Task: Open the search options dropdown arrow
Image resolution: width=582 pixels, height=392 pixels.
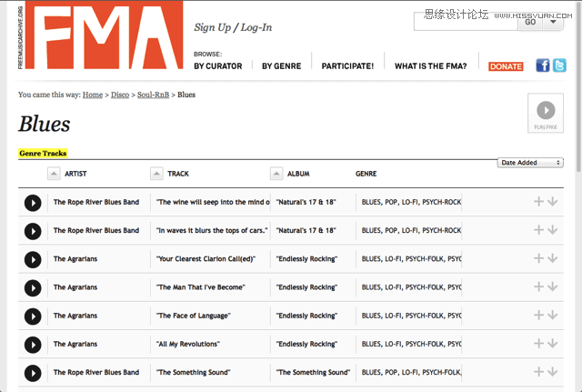Action: tap(553, 23)
